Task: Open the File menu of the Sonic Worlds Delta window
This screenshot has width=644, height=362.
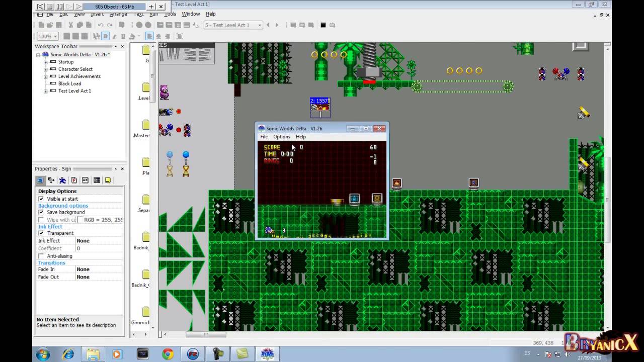Action: point(264,137)
